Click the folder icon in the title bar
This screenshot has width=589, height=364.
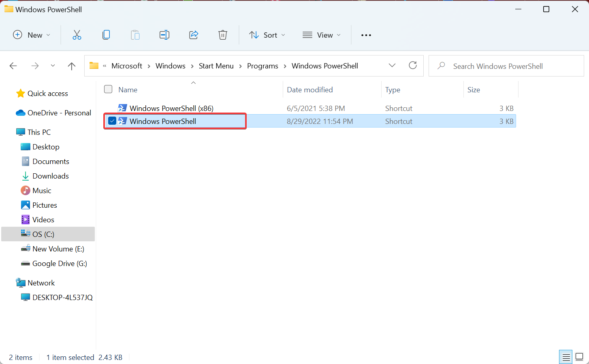(9, 9)
